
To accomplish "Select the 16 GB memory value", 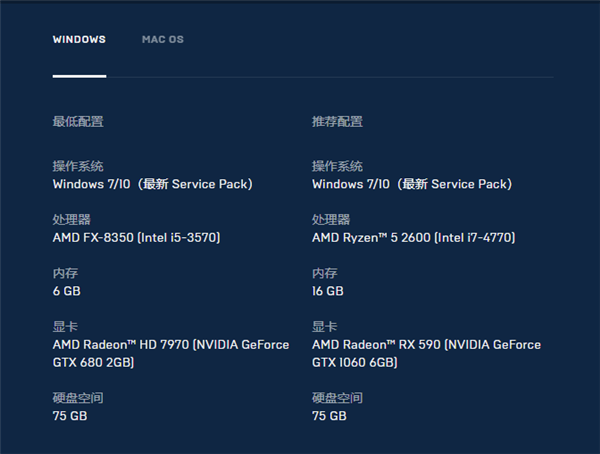I will point(328,291).
